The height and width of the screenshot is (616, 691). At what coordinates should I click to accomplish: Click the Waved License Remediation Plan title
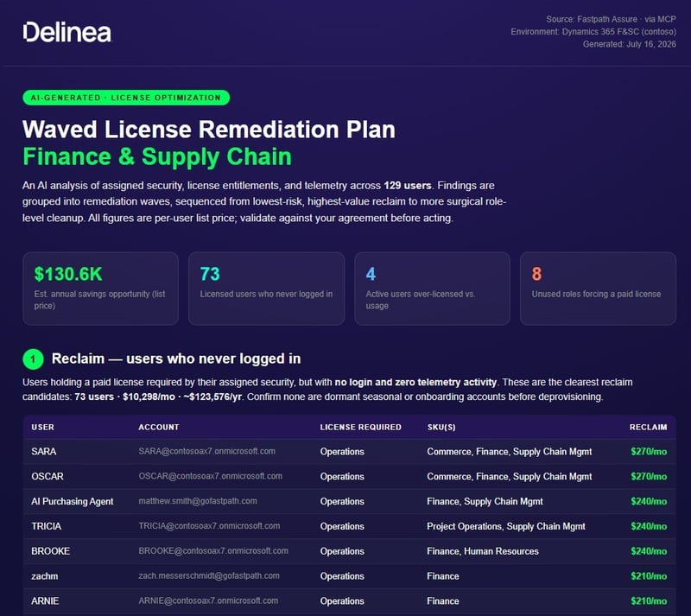pos(209,130)
